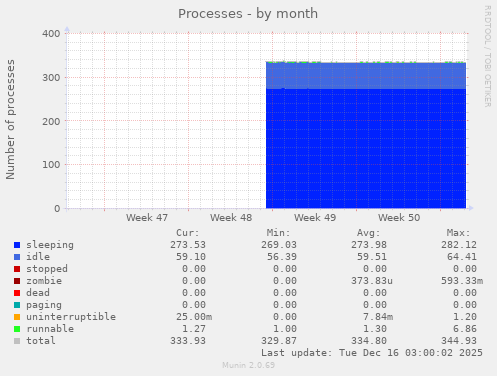Image resolution: width=497 pixels, height=376 pixels.
Task: Click runnable maximum value 6.86
Action: point(465,329)
